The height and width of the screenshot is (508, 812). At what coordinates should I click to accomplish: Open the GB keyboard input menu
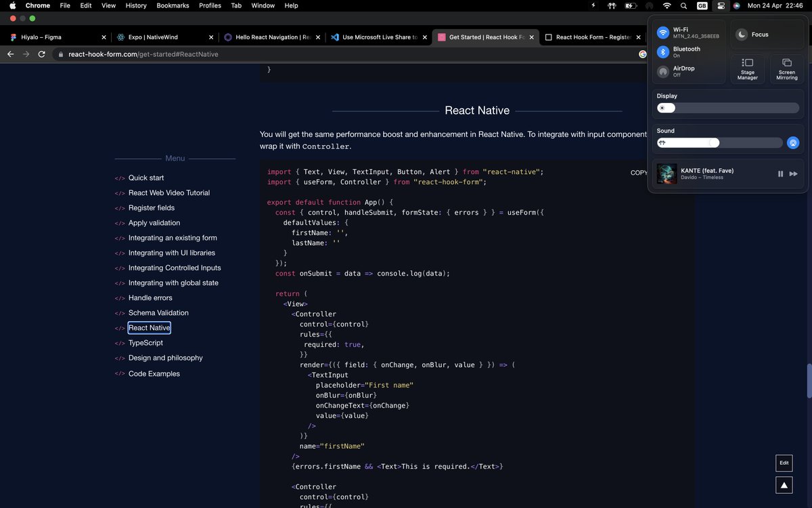coord(702,5)
